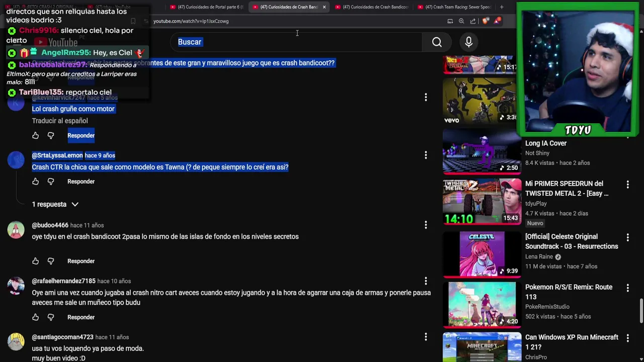Reply to @SrtaLyssaLemon's comment
This screenshot has height=362, width=644.
click(81, 182)
